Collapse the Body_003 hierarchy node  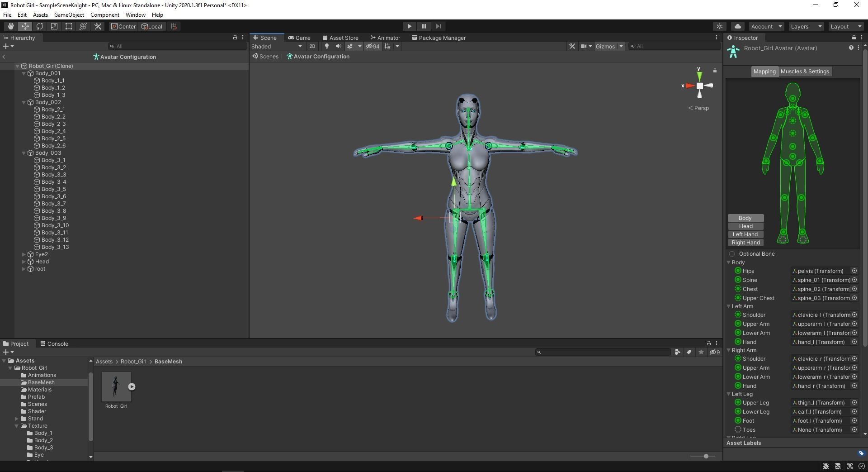pos(24,153)
